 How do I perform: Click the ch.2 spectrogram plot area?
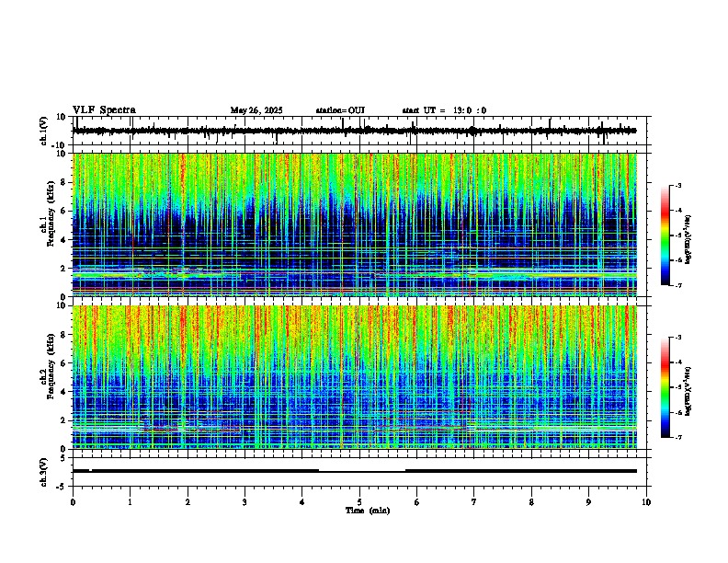coord(355,377)
